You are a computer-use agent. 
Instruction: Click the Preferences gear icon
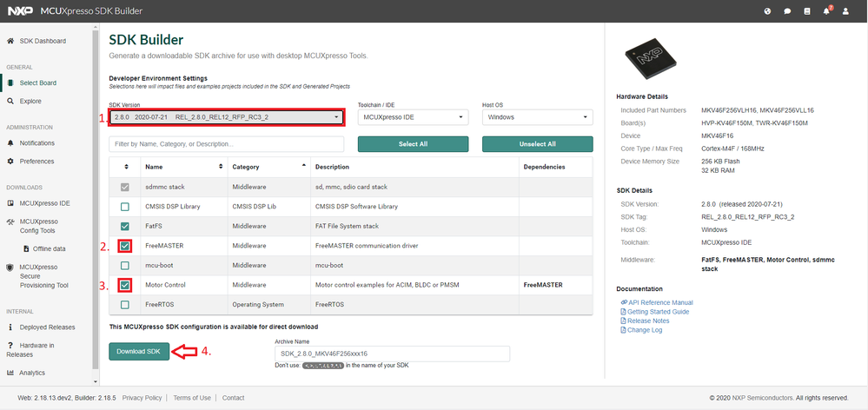[x=10, y=161]
